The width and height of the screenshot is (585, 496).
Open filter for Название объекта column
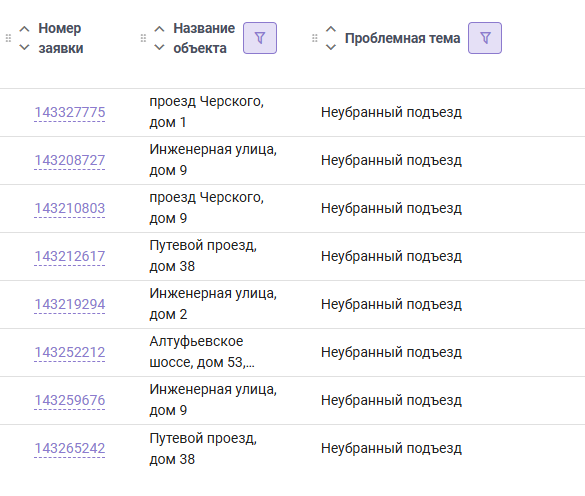click(260, 38)
